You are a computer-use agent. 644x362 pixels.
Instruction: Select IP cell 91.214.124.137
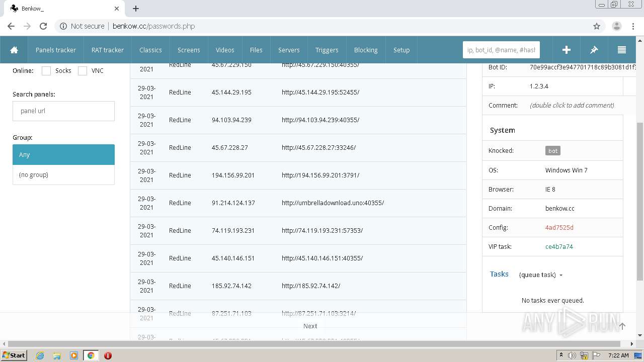pyautogui.click(x=233, y=203)
